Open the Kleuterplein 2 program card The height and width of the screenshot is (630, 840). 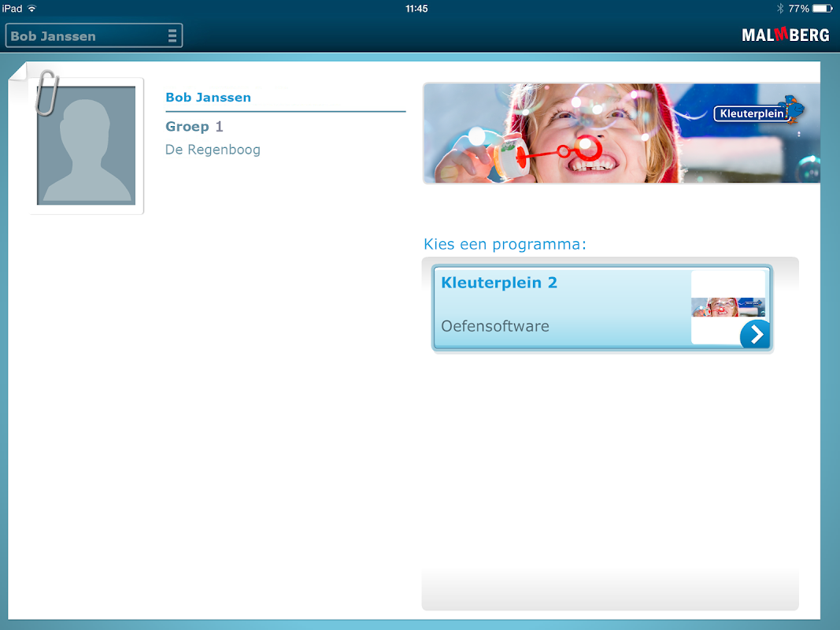click(x=602, y=309)
